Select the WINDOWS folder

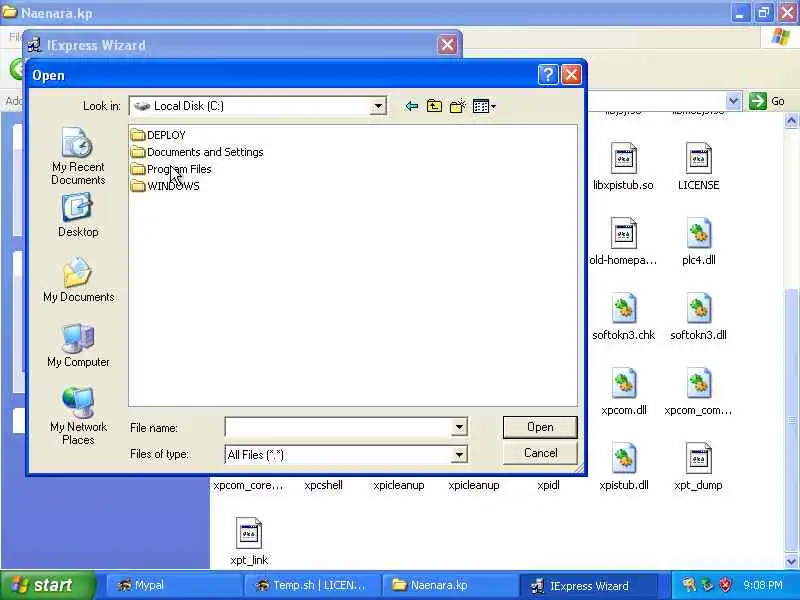click(165, 186)
